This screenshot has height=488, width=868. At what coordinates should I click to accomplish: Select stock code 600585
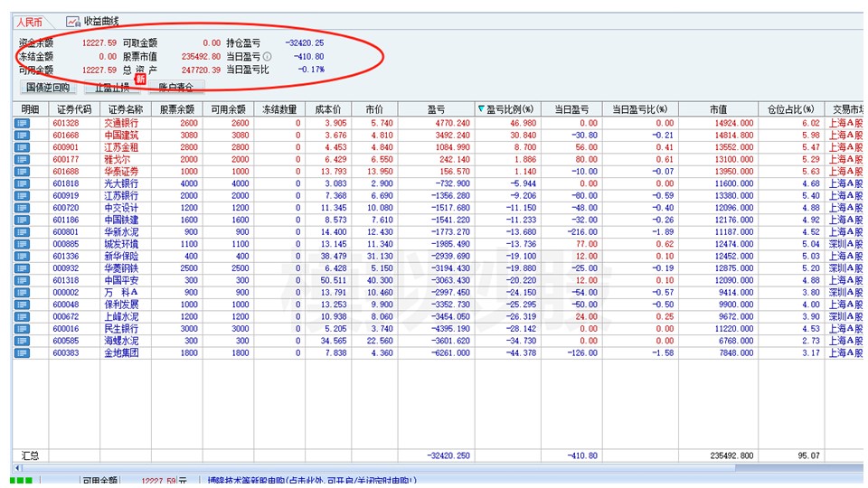coord(66,341)
